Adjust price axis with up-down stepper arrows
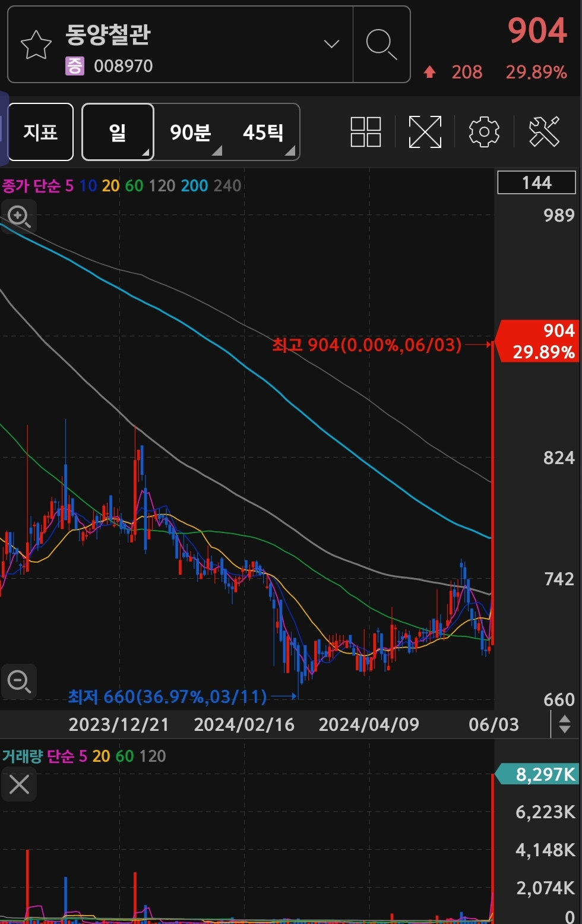 pos(565,724)
